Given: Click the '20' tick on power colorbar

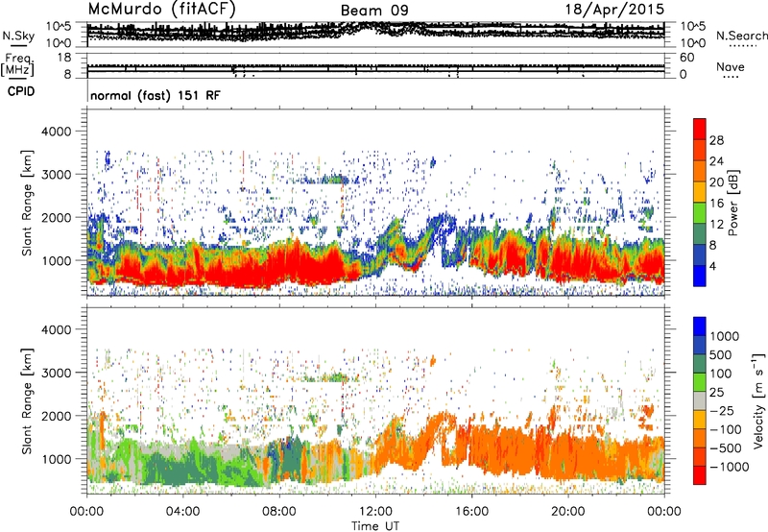Looking at the screenshot, I should (x=716, y=182).
